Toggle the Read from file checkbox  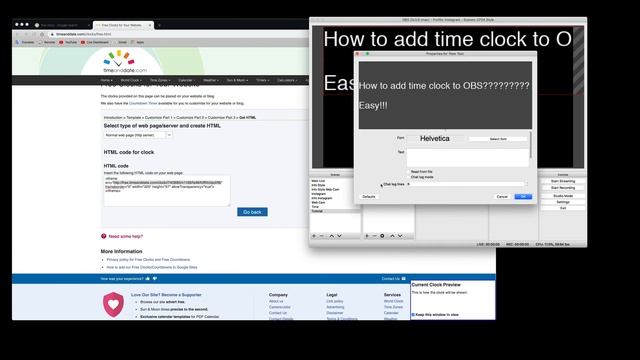point(408,172)
